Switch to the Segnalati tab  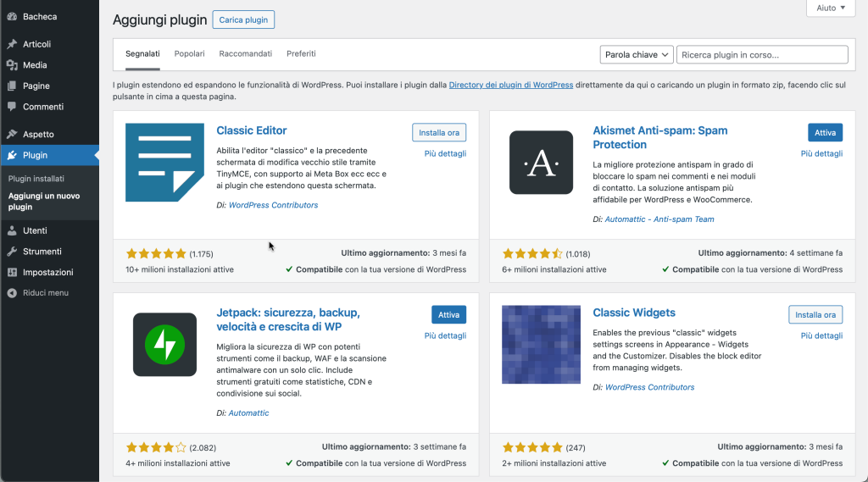(x=142, y=53)
